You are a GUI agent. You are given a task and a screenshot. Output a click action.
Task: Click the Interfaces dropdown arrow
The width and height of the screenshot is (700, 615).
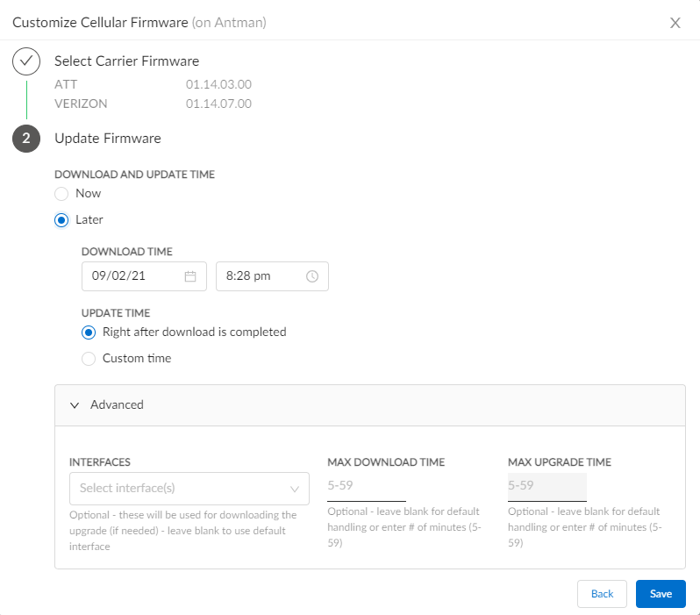coord(295,489)
